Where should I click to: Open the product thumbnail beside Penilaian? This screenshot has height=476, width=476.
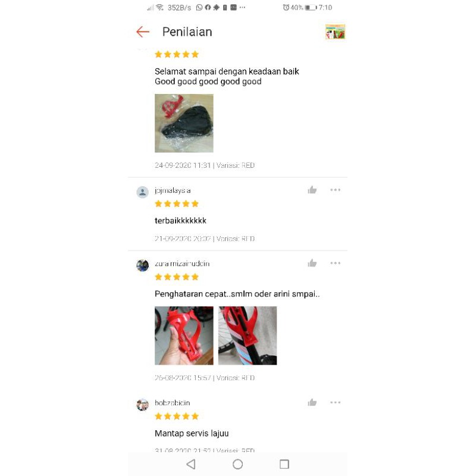(x=335, y=32)
